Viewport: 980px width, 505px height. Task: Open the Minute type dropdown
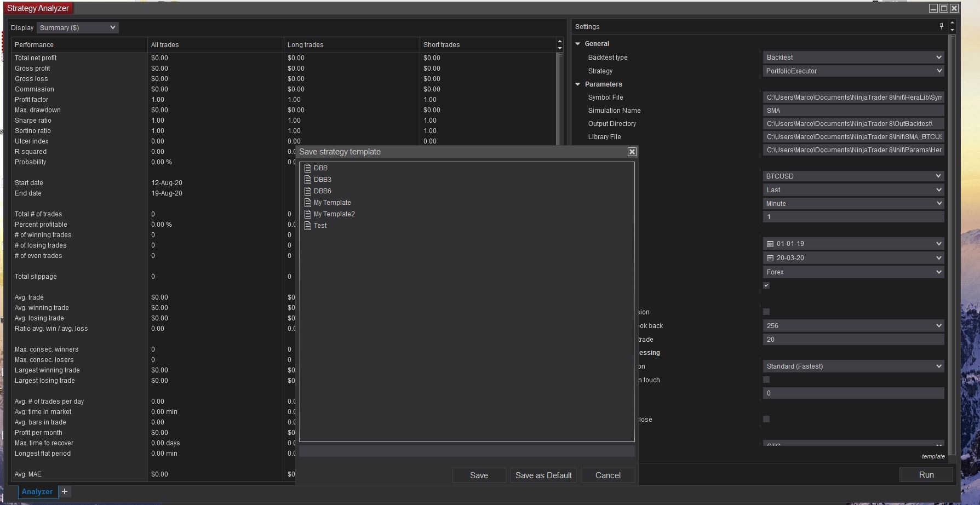tap(853, 204)
